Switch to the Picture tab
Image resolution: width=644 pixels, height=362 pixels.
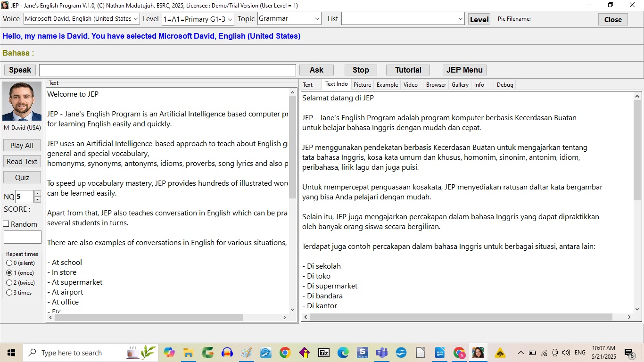coord(362,85)
